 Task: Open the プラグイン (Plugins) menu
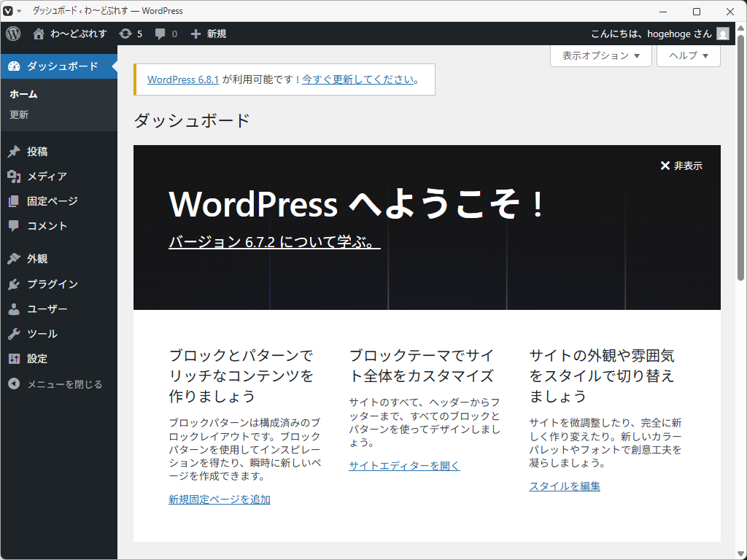point(52,284)
